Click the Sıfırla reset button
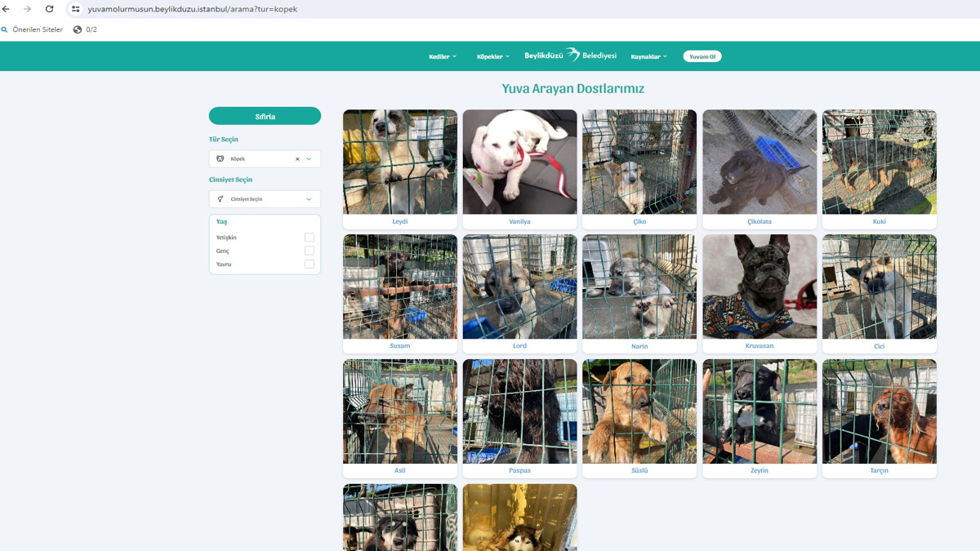Image resolution: width=980 pixels, height=551 pixels. tap(265, 116)
